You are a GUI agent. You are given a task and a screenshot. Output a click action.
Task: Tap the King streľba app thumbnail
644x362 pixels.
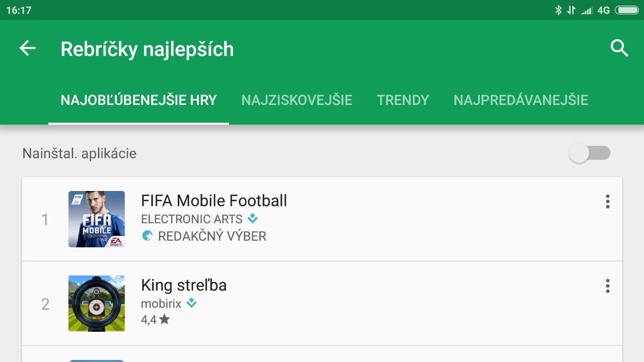pyautogui.click(x=97, y=304)
